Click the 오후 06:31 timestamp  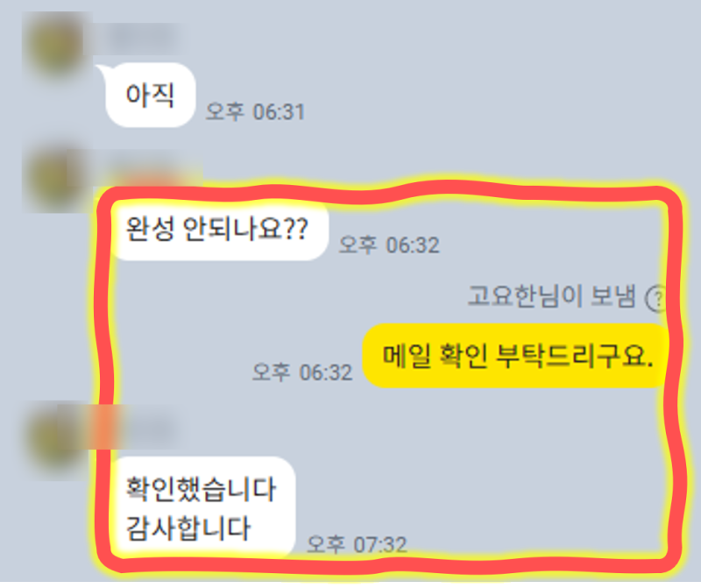(255, 111)
